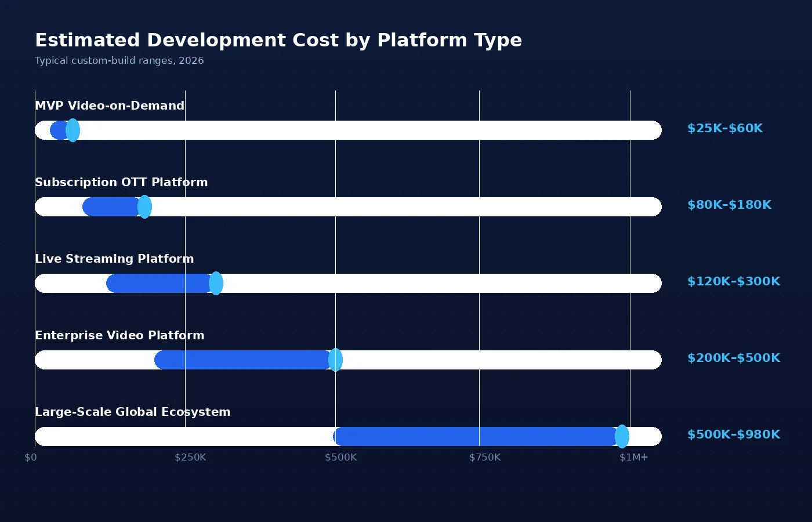
Task: Select the 'Enterprise Video Platform' label
Action: pyautogui.click(x=119, y=335)
